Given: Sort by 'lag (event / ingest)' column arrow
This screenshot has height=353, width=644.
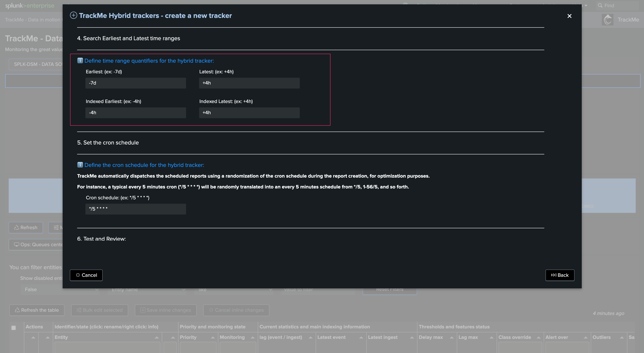Looking at the screenshot, I should [310, 337].
